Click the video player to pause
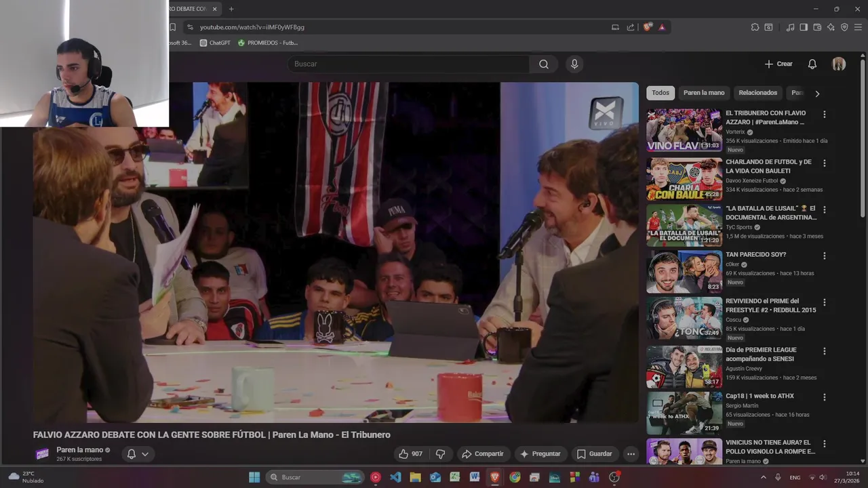This screenshot has width=868, height=488. click(336, 252)
